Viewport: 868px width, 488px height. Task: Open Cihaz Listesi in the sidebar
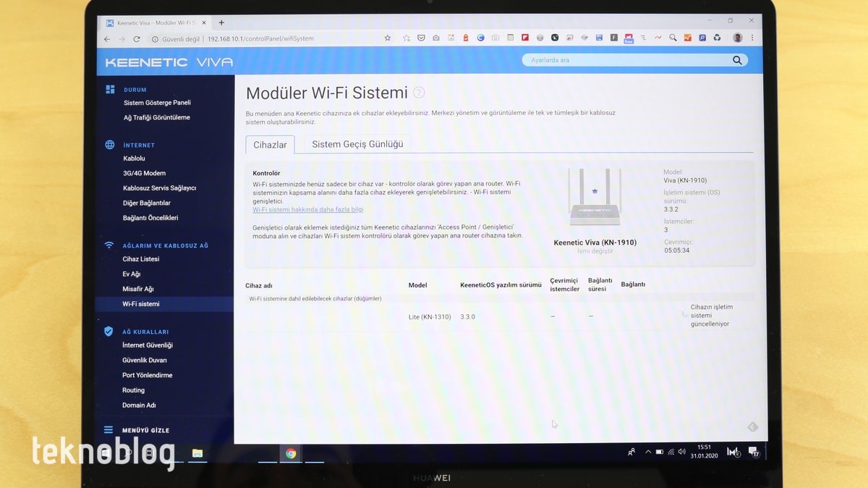pyautogui.click(x=141, y=259)
